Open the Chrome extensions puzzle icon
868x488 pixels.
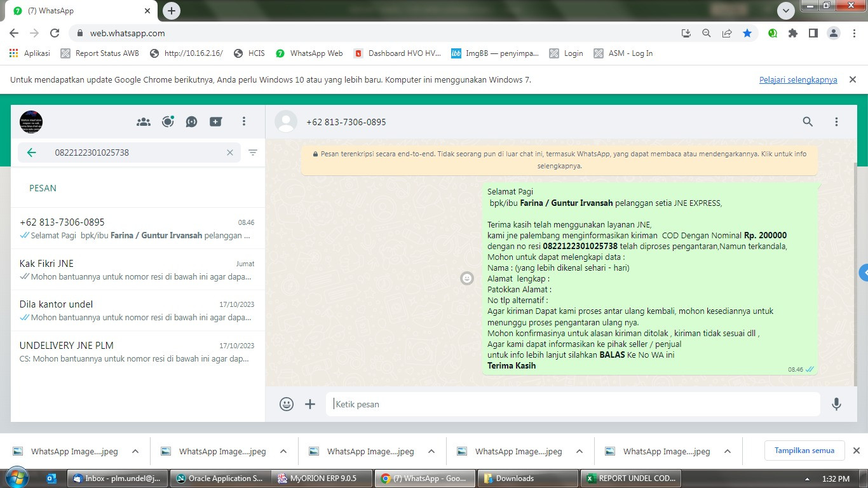793,33
